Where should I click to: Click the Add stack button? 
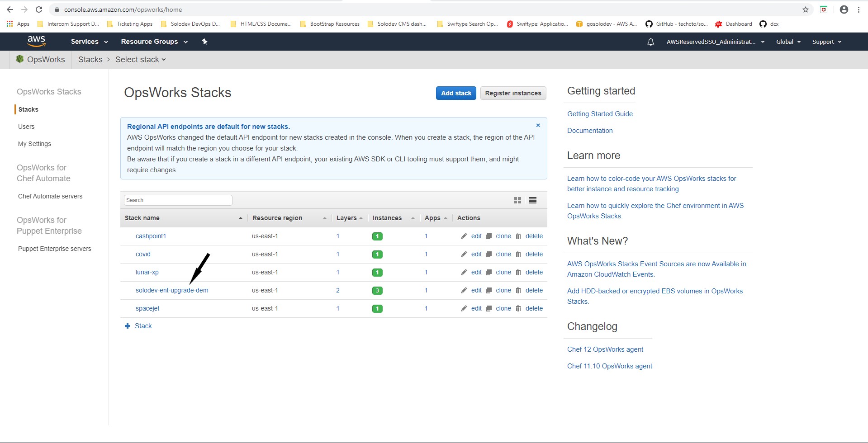tap(456, 93)
